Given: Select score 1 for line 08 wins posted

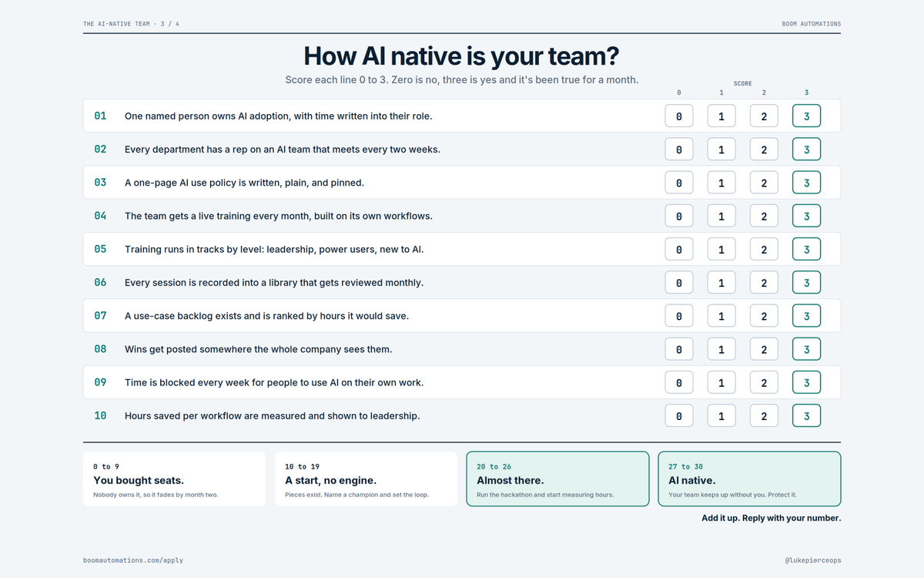Looking at the screenshot, I should (x=721, y=349).
